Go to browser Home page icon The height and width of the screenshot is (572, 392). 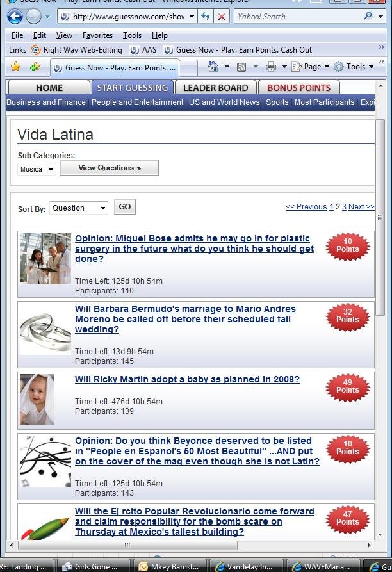coord(213,67)
